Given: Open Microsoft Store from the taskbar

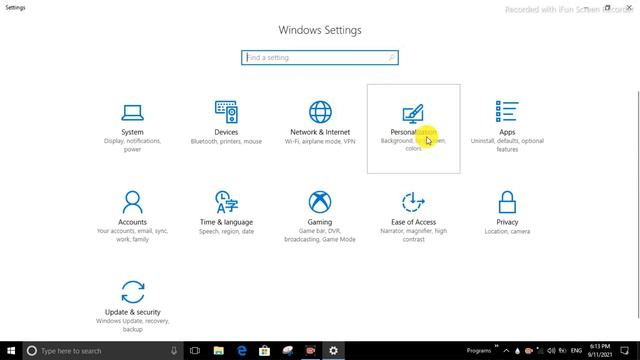Looking at the screenshot, I should tap(264, 351).
